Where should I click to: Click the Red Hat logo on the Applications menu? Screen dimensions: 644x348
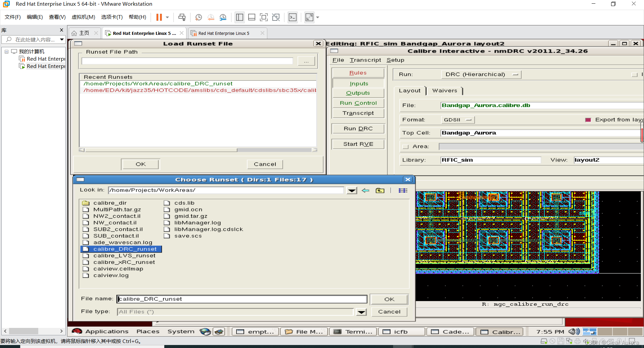click(x=77, y=331)
